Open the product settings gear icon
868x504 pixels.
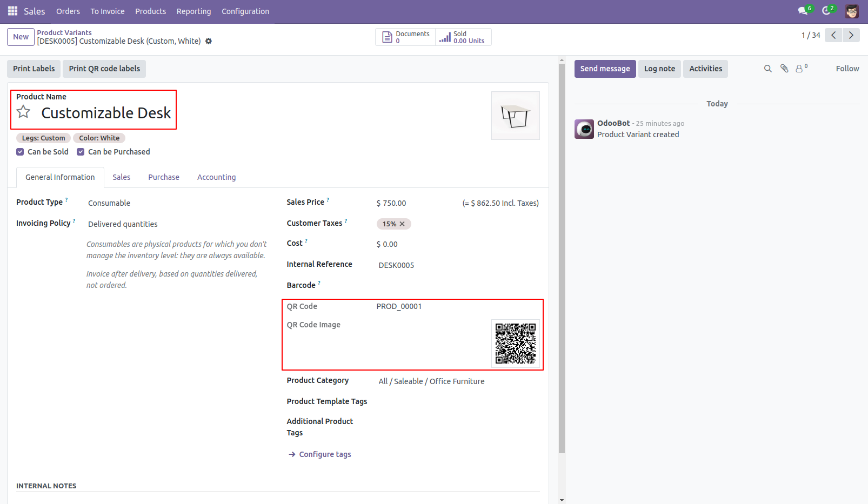[208, 41]
